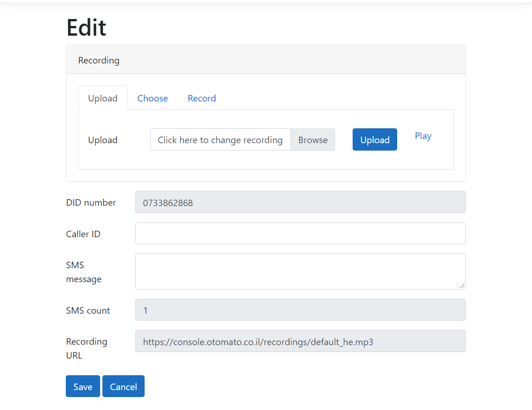Viewport: 532px width, 410px height.
Task: Click the SMS message label
Action: pos(84,272)
